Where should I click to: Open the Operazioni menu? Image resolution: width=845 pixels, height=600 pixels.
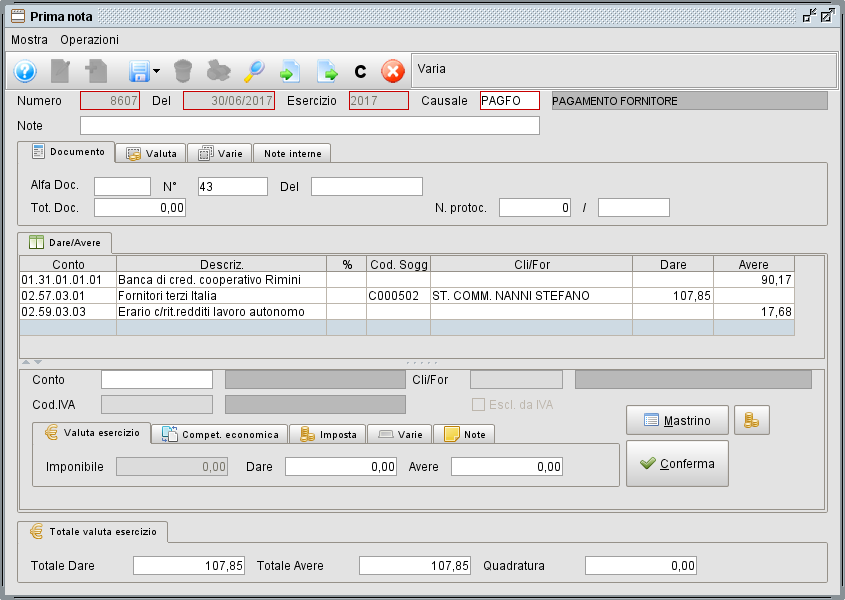click(89, 40)
